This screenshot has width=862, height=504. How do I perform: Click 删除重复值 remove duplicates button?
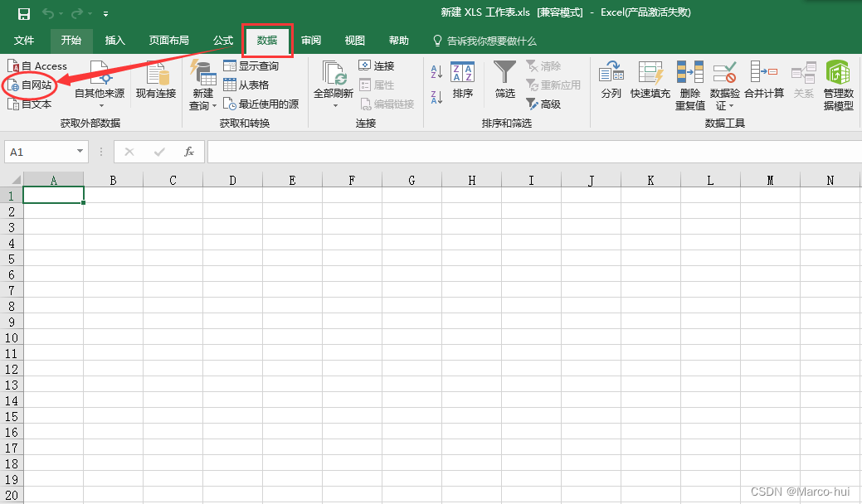(690, 85)
